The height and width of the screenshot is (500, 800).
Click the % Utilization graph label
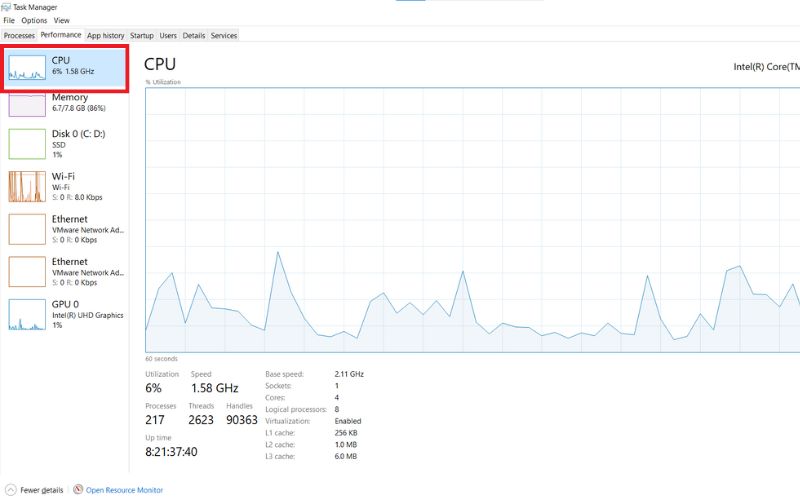click(163, 82)
